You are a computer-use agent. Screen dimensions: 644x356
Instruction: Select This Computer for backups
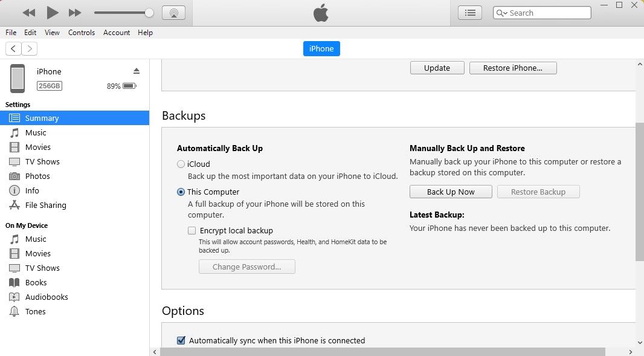(x=181, y=192)
